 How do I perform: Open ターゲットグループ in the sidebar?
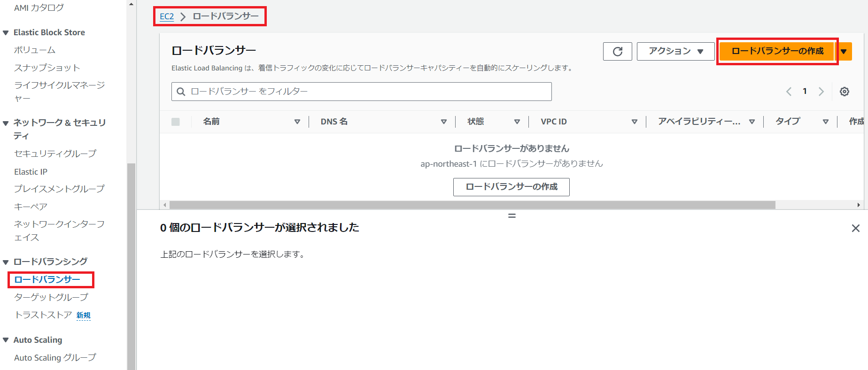tap(51, 297)
